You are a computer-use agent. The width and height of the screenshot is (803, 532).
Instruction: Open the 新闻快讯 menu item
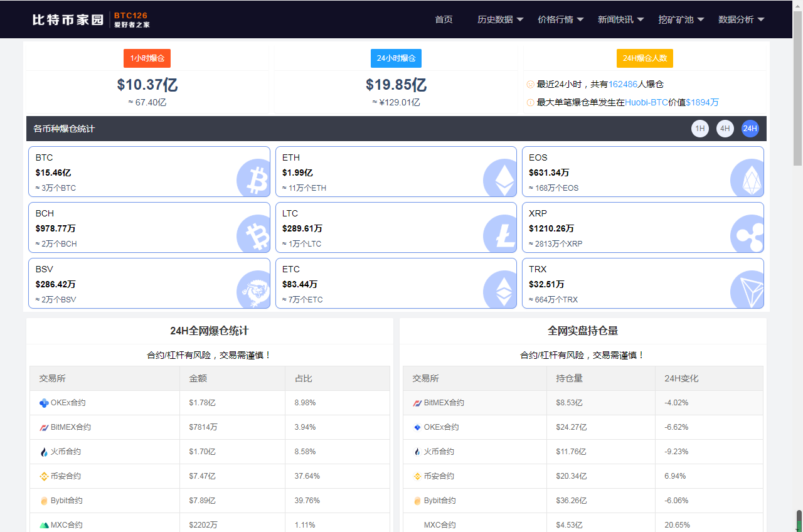pos(620,19)
